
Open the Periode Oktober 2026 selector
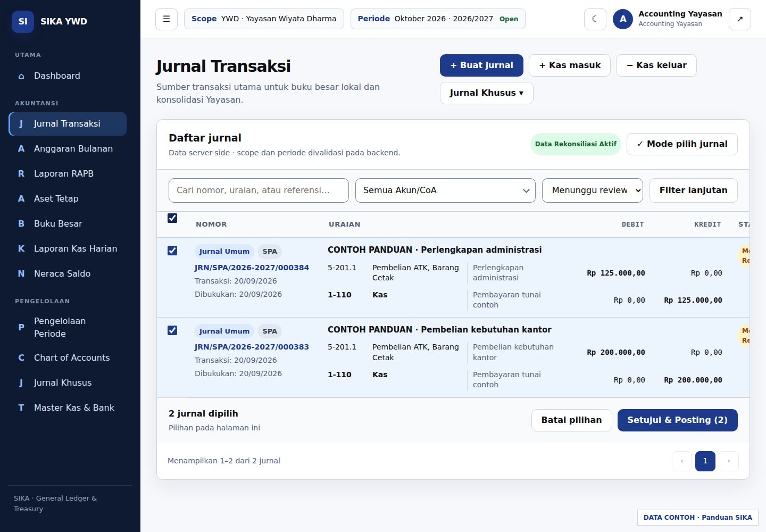pyautogui.click(x=438, y=19)
